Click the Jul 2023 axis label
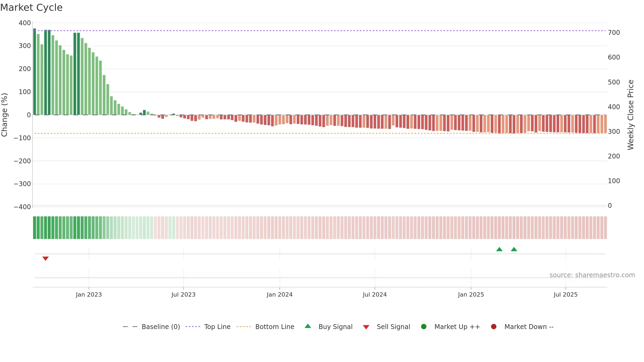 click(x=184, y=294)
